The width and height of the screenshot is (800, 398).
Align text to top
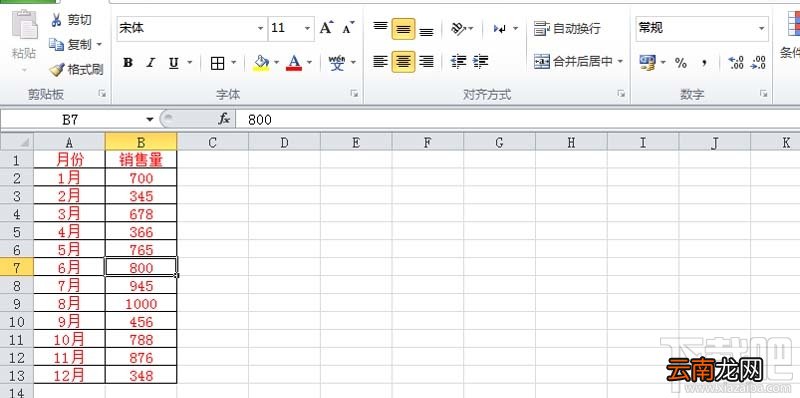[380, 28]
